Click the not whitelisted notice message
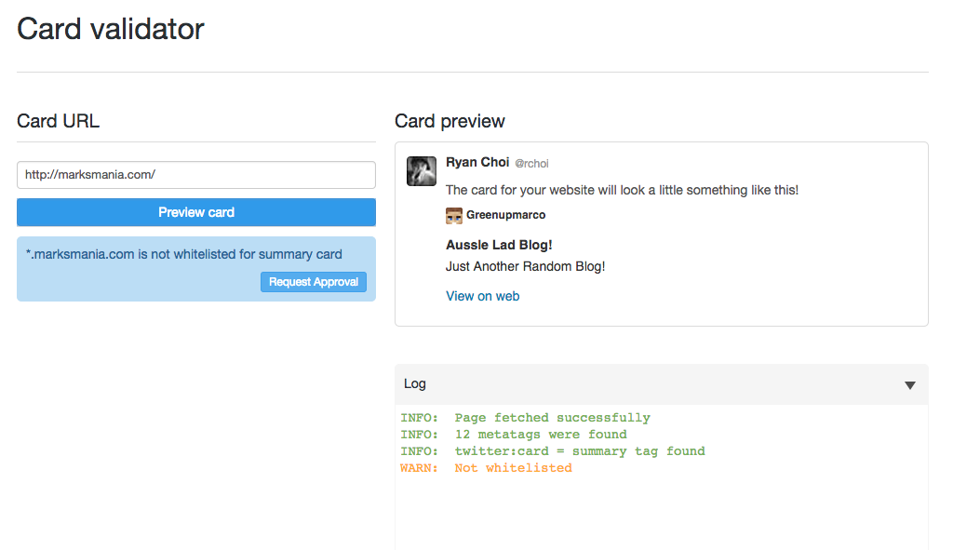This screenshot has width=980, height=550. click(x=183, y=254)
